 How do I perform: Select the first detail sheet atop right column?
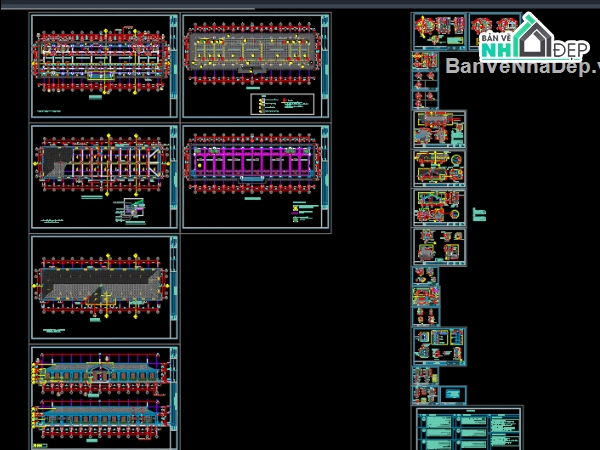439,30
